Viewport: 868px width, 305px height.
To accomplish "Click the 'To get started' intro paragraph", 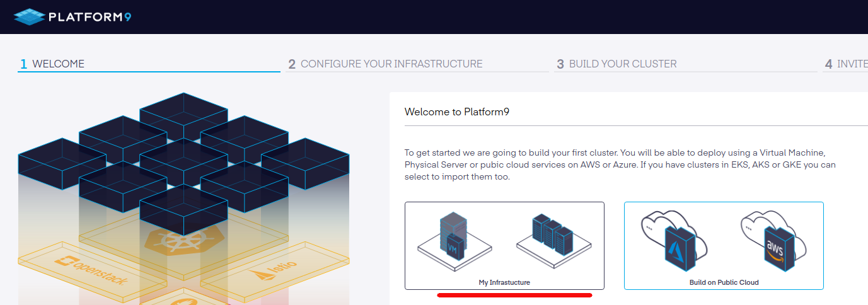I will click(x=620, y=165).
